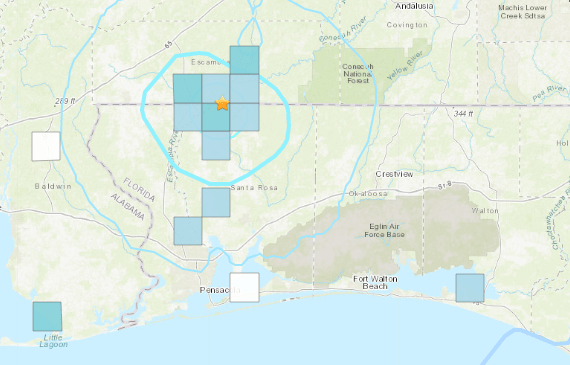Select the teal square directly below the star
Image resolution: width=570 pixels, height=365 pixels.
coord(216,117)
